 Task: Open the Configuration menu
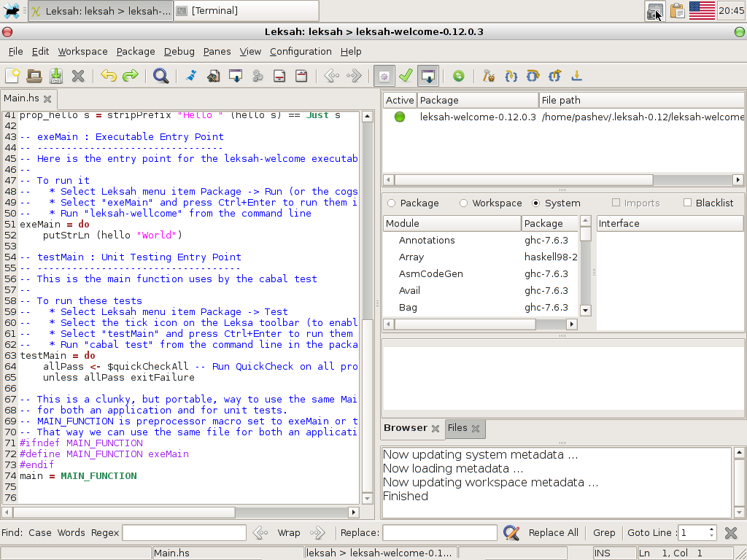click(301, 52)
